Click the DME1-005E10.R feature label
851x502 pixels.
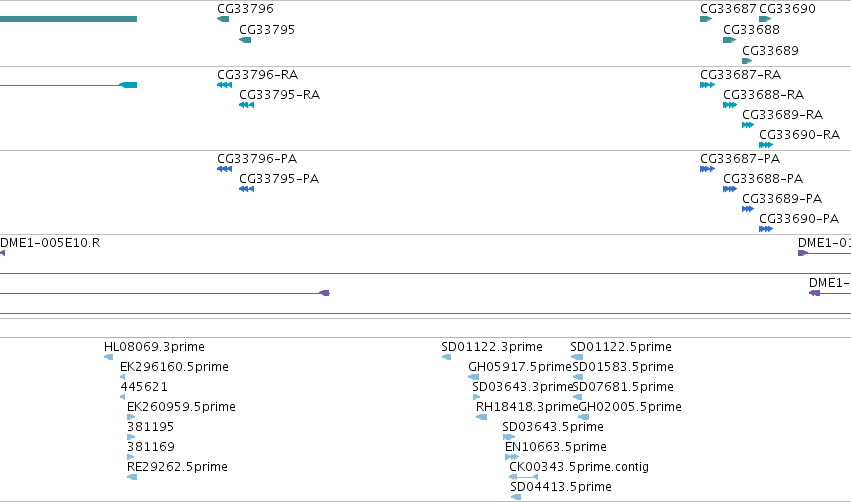pyautogui.click(x=50, y=243)
